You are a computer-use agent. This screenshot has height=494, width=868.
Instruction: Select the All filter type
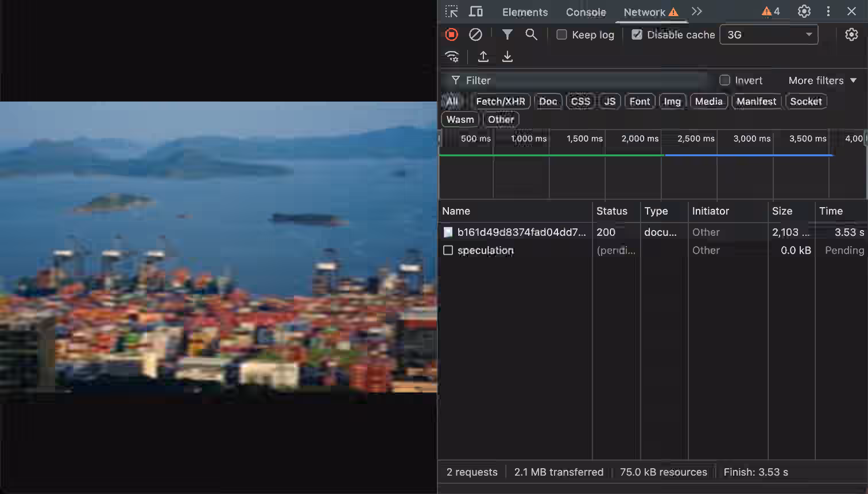(x=452, y=102)
